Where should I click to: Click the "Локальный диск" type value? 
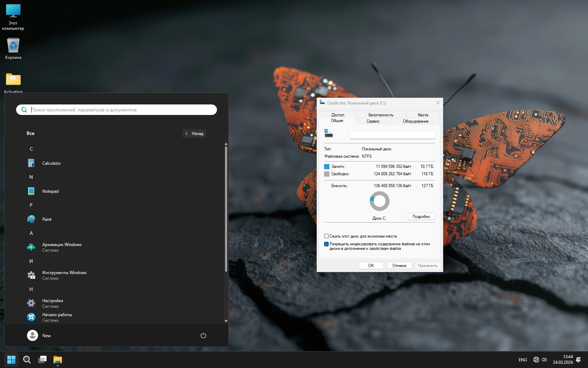[377, 149]
